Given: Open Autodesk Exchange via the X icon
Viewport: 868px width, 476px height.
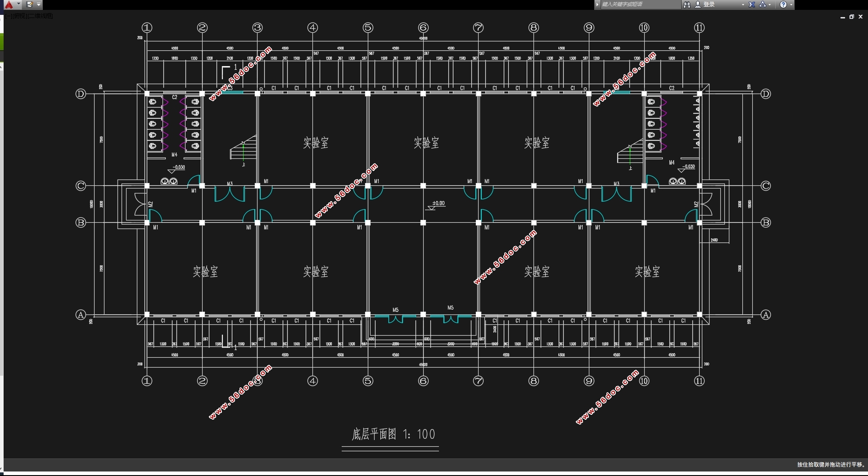Looking at the screenshot, I should point(752,4).
